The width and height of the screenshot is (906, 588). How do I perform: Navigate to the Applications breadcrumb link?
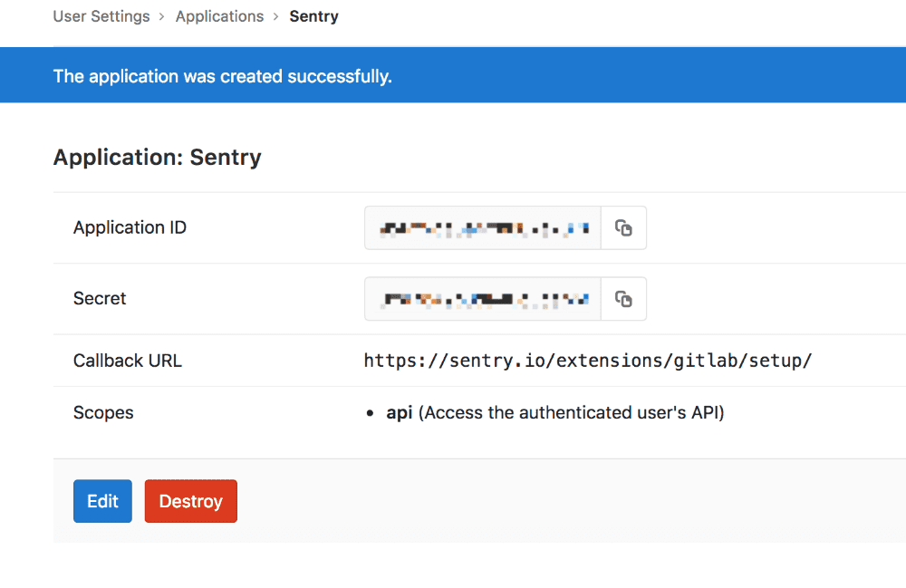tap(219, 15)
